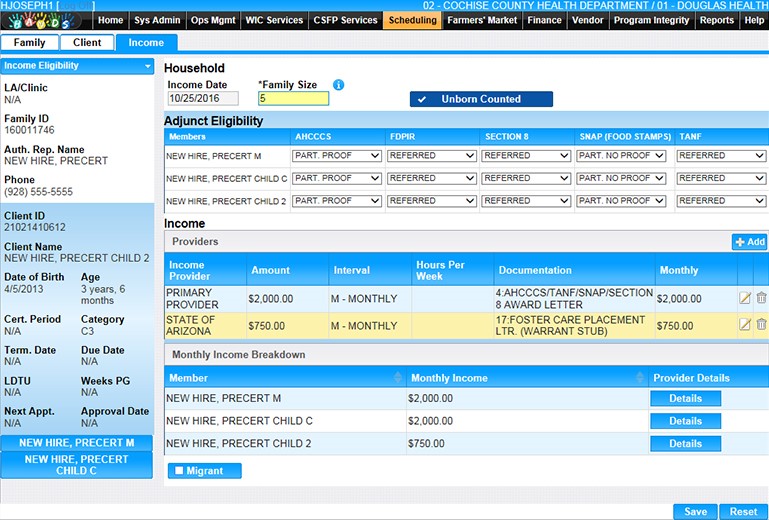View Details for New Hire Precert Child 2

(x=685, y=443)
